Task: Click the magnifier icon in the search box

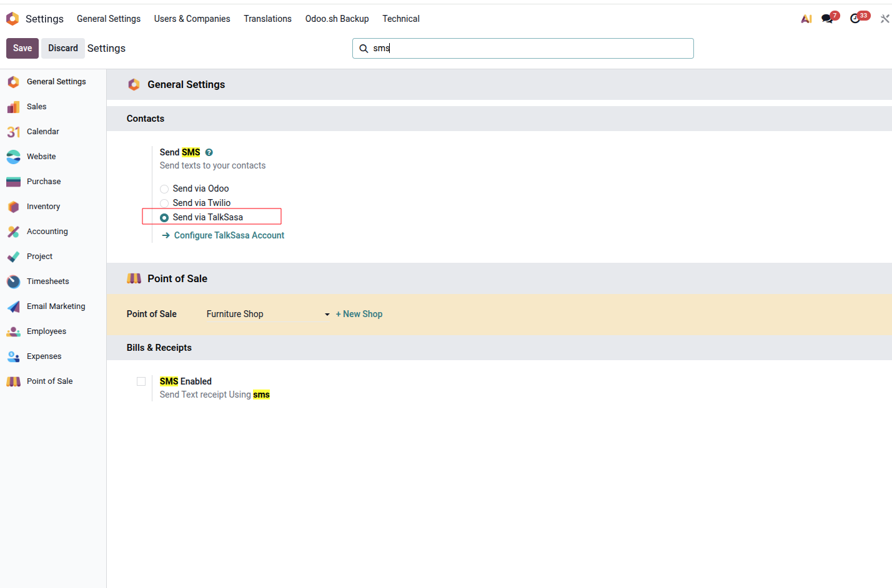Action: [364, 49]
